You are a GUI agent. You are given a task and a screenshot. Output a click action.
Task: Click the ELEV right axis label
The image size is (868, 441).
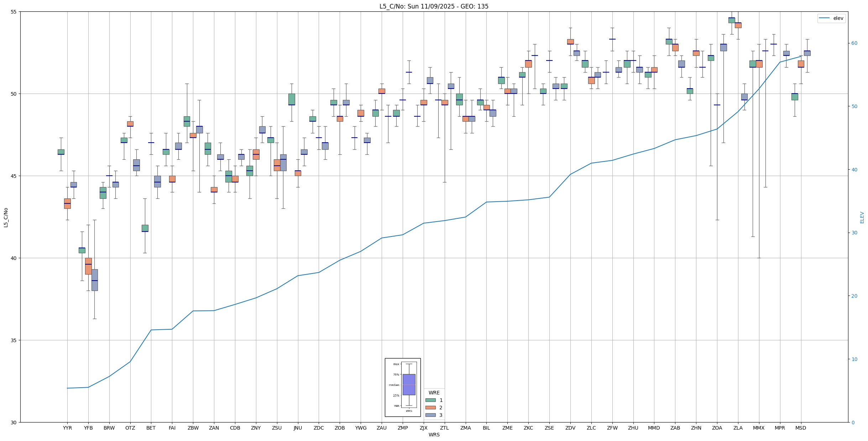(862, 217)
